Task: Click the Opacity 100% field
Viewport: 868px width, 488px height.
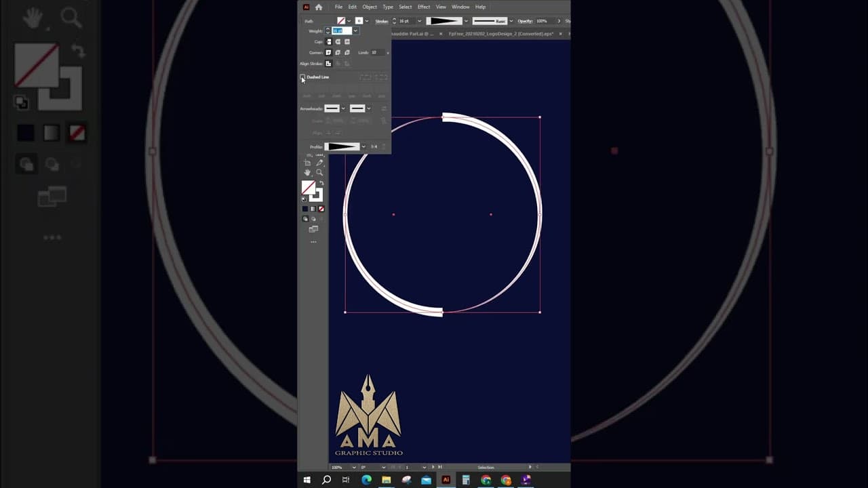Action: pyautogui.click(x=545, y=21)
